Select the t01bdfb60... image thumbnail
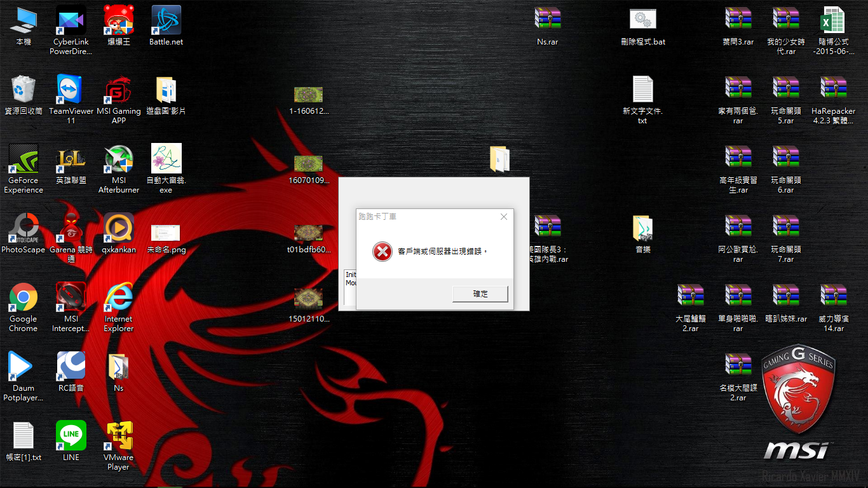The width and height of the screenshot is (868, 488). click(308, 239)
